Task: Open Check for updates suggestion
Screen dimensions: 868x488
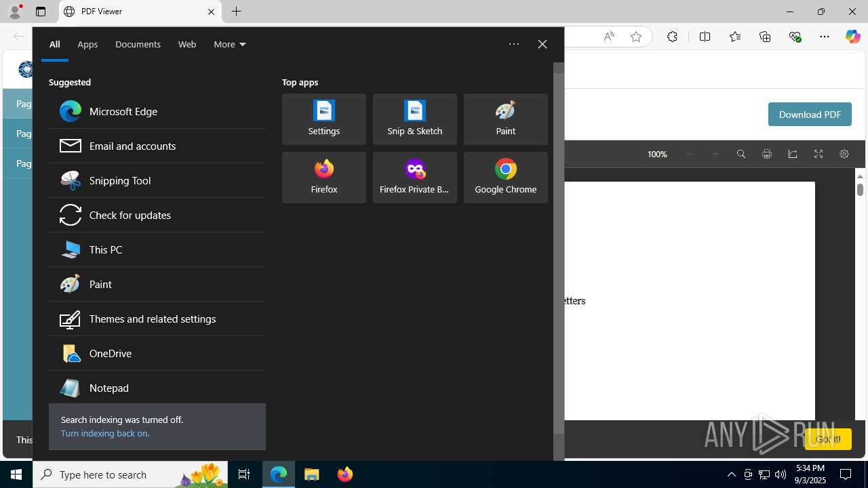Action: coord(157,215)
